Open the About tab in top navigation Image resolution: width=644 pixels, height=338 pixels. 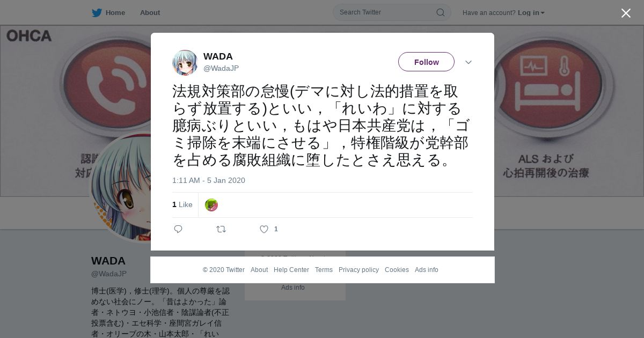point(150,12)
